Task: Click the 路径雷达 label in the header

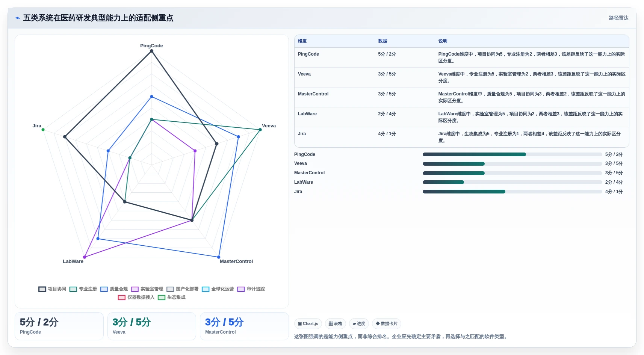Action: coord(618,18)
